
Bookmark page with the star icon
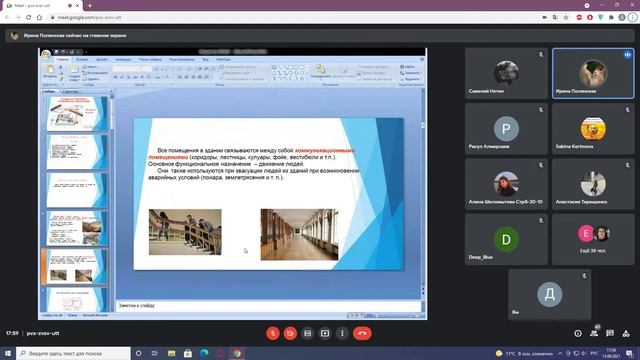[566, 18]
